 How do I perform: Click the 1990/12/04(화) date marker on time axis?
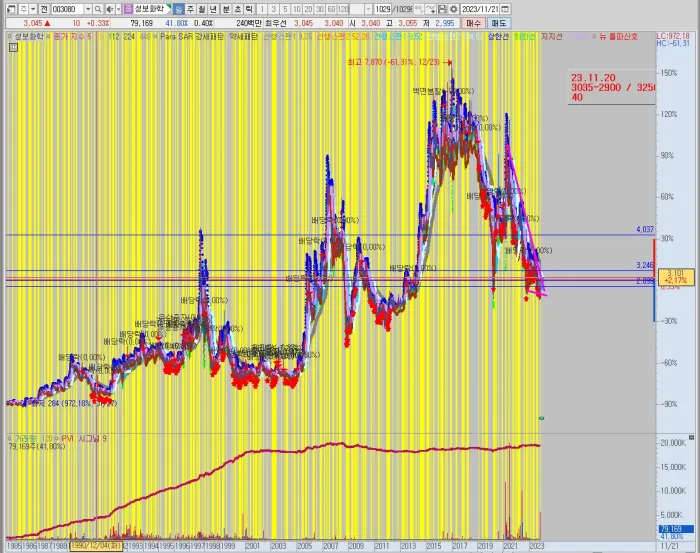tap(96, 546)
